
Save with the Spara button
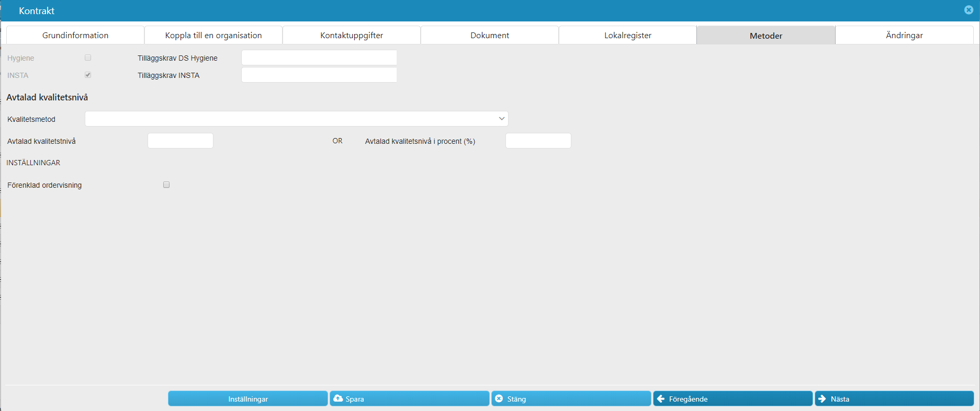point(410,398)
